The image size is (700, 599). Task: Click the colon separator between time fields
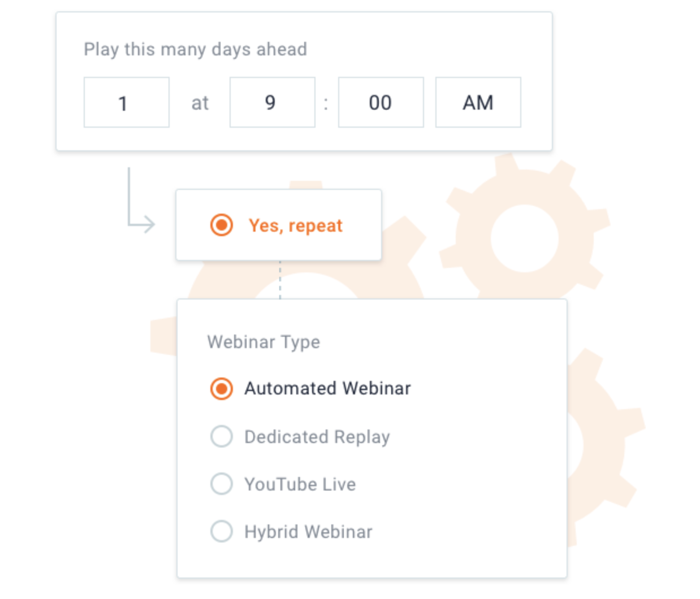326,103
